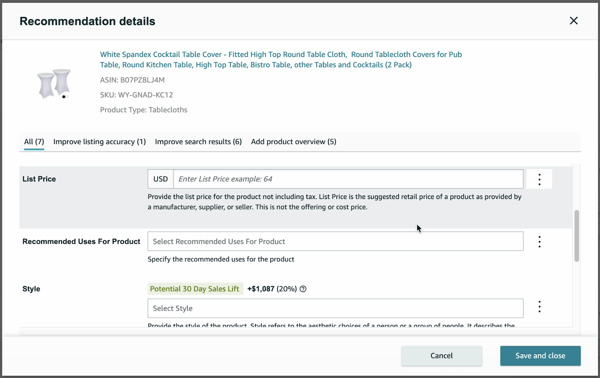600x378 pixels.
Task: Open Recommended Uses three-dot options menu
Action: (539, 241)
